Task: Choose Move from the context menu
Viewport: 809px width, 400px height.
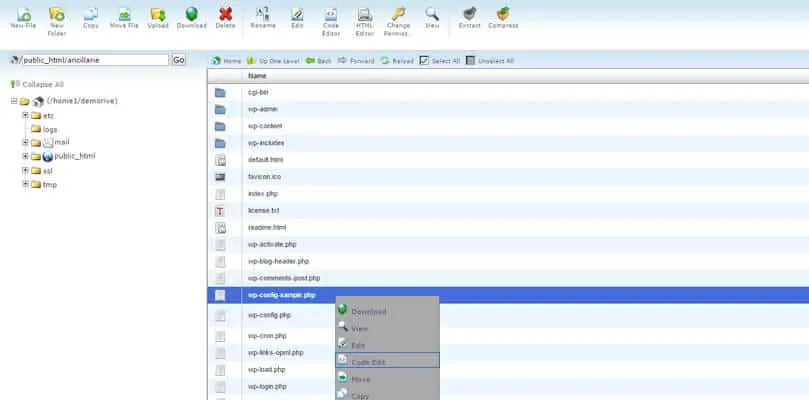Action: 387,378
